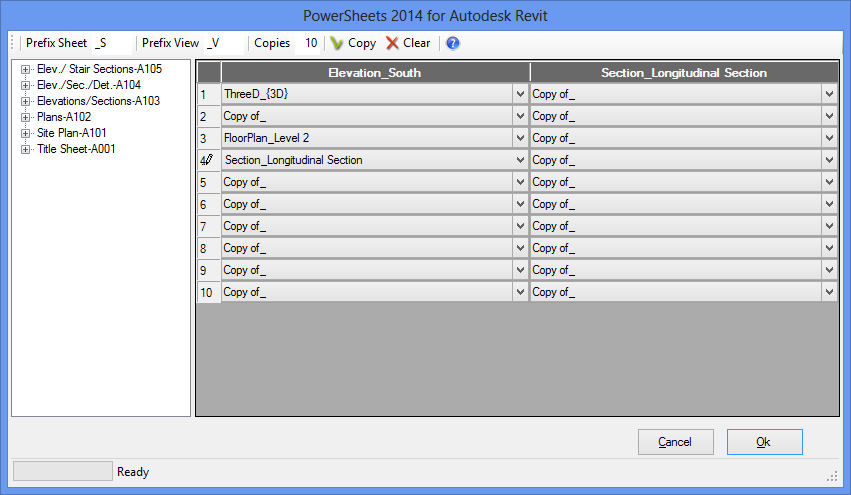Image resolution: width=851 pixels, height=495 pixels.
Task: Open row 3 FloorPlan_Level 2 dropdown arrow
Action: [520, 138]
